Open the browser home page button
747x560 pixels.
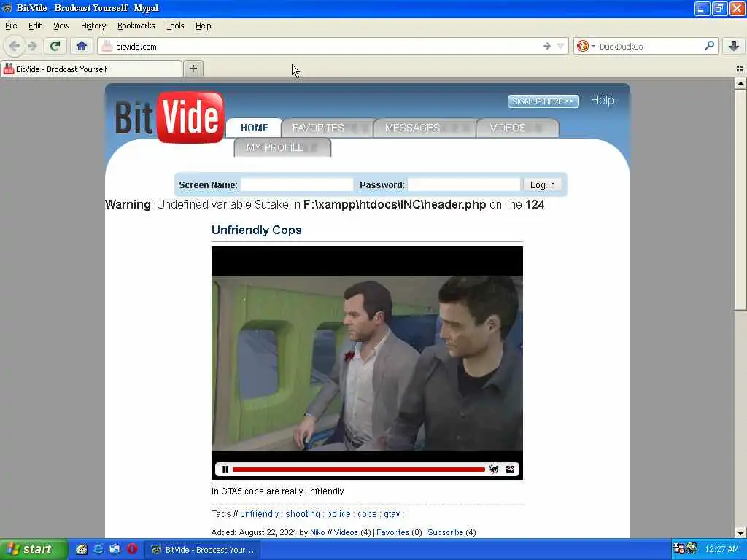[82, 46]
